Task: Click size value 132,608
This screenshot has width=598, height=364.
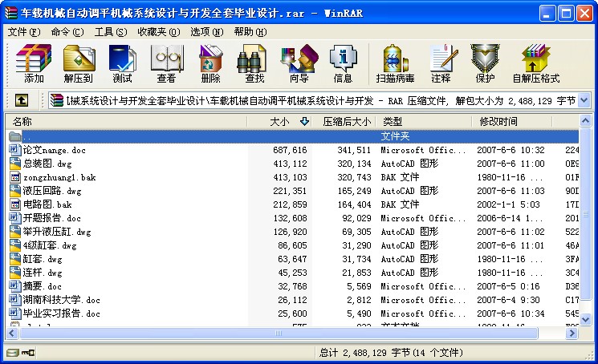Action: pos(290,218)
